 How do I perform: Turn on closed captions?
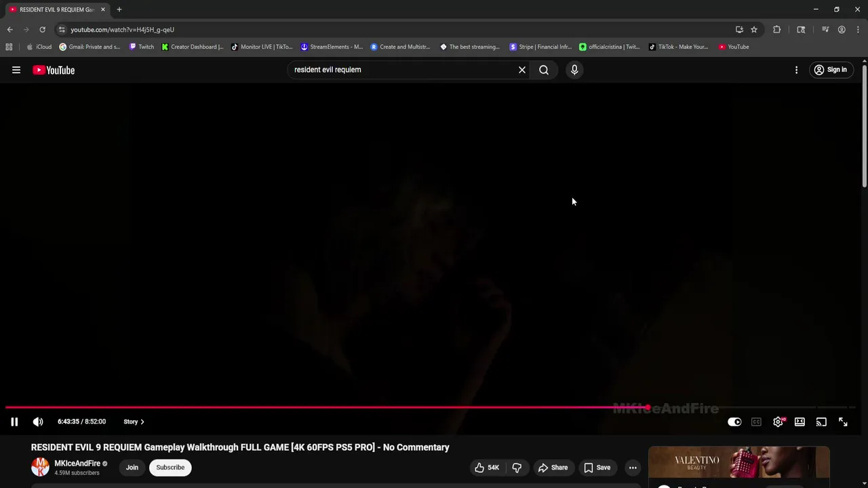pos(756,422)
